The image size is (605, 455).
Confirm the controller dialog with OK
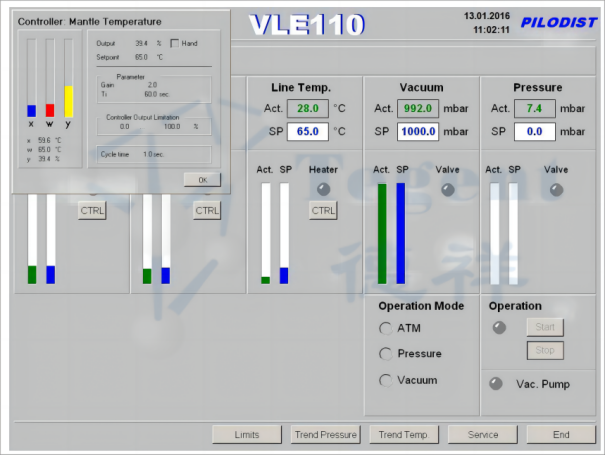pos(202,179)
